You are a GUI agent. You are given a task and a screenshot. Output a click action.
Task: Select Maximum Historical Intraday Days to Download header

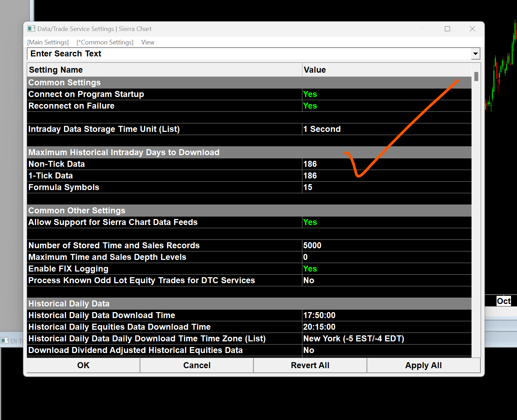pos(249,152)
